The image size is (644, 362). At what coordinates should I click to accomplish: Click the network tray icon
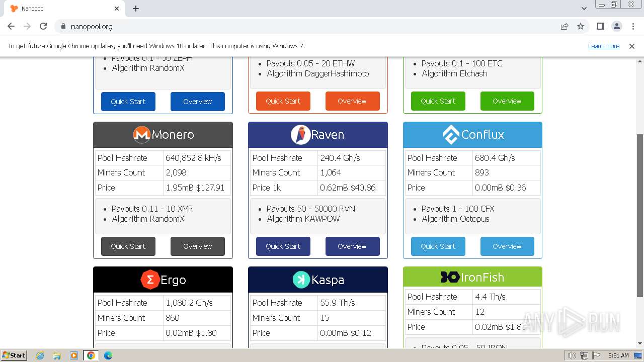[584, 355]
